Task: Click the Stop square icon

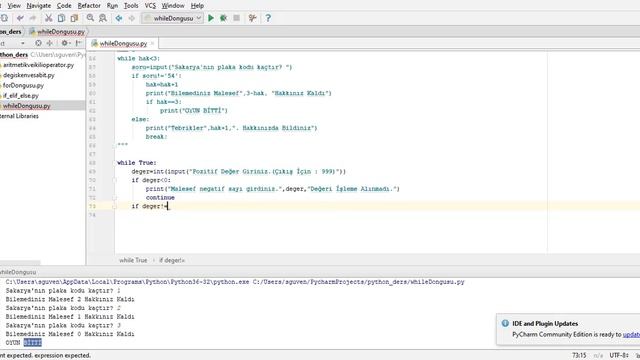Action: [x=236, y=18]
